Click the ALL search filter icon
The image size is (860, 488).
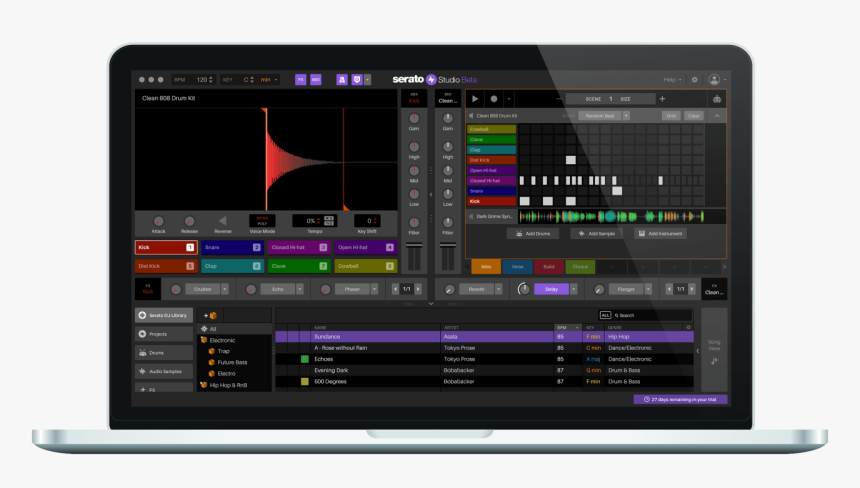point(605,315)
